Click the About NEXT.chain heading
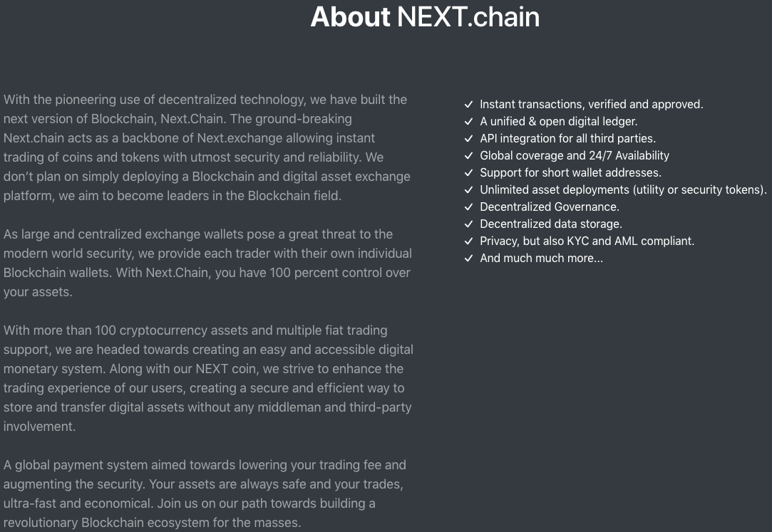The height and width of the screenshot is (532, 772). tap(425, 16)
